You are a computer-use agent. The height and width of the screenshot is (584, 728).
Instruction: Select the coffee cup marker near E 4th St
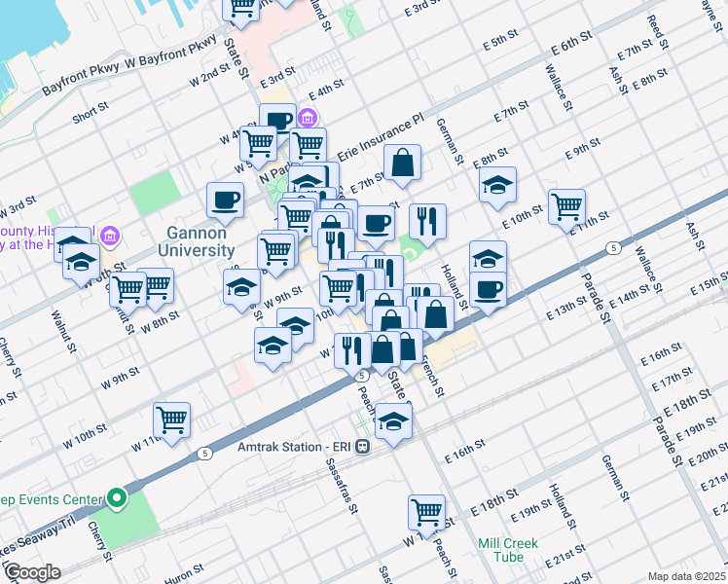coord(278,119)
